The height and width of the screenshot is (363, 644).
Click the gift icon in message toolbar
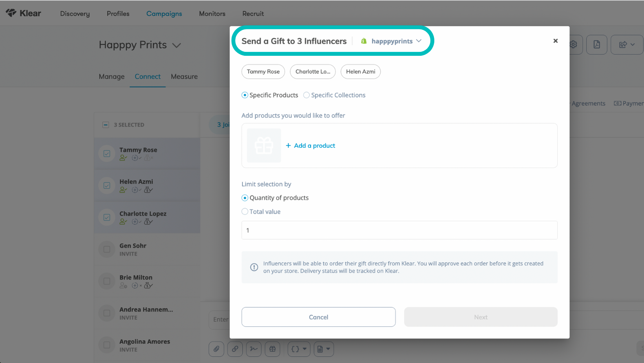coord(273,349)
